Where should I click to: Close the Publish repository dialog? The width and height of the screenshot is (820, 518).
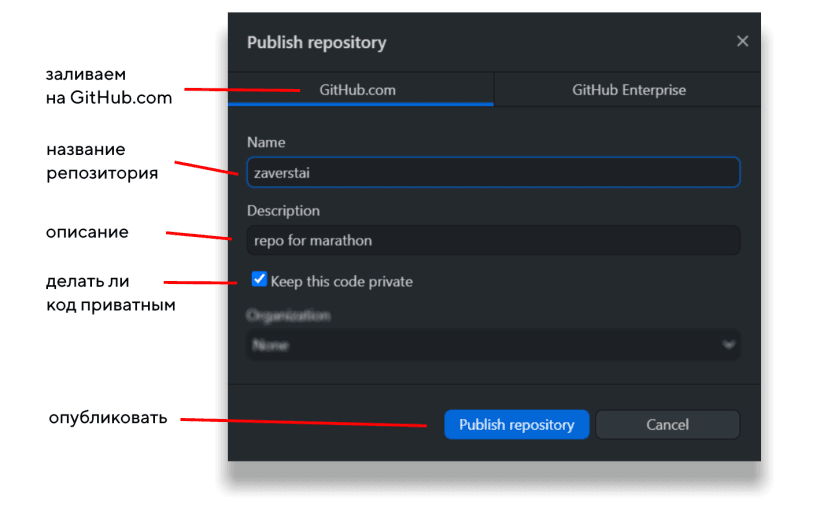point(742,41)
